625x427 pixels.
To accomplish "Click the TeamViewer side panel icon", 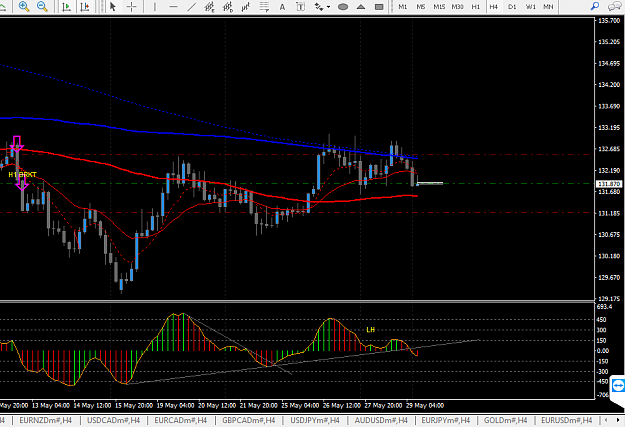I will point(618,386).
